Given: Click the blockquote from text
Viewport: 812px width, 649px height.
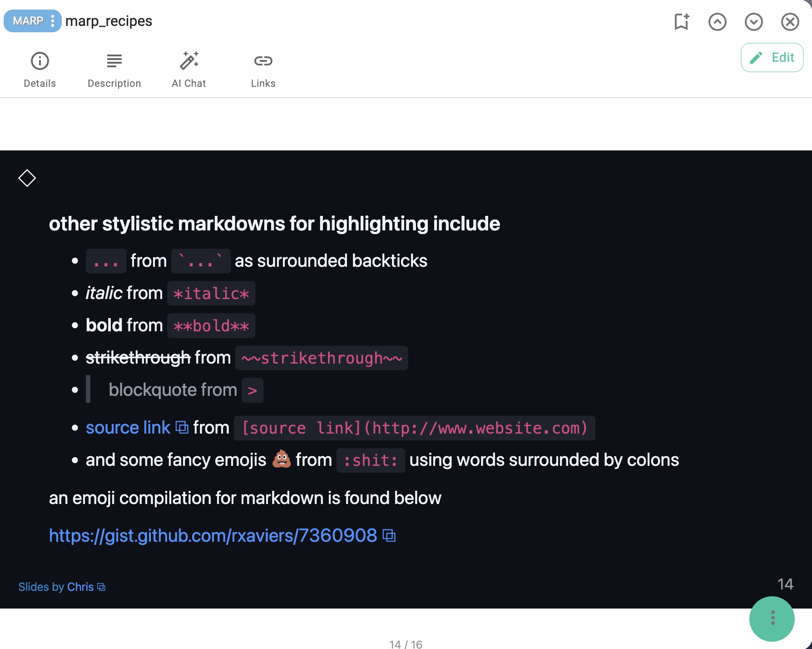Looking at the screenshot, I should (173, 390).
